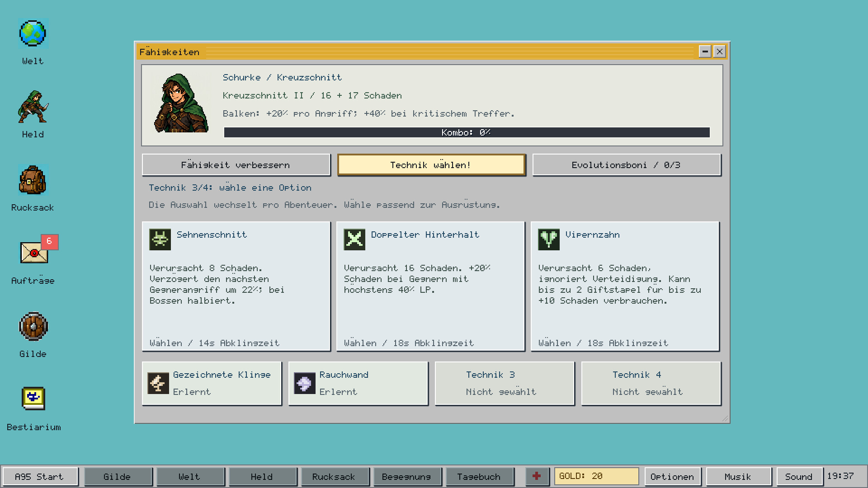Select the Technik 4 empty slot
Viewport: 868px width, 488px height.
pyautogui.click(x=651, y=383)
